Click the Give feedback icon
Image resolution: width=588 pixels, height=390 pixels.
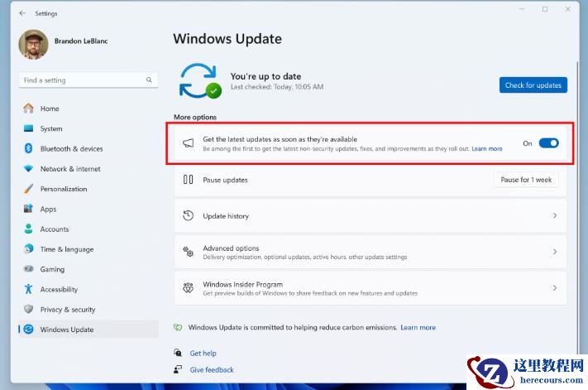178,369
